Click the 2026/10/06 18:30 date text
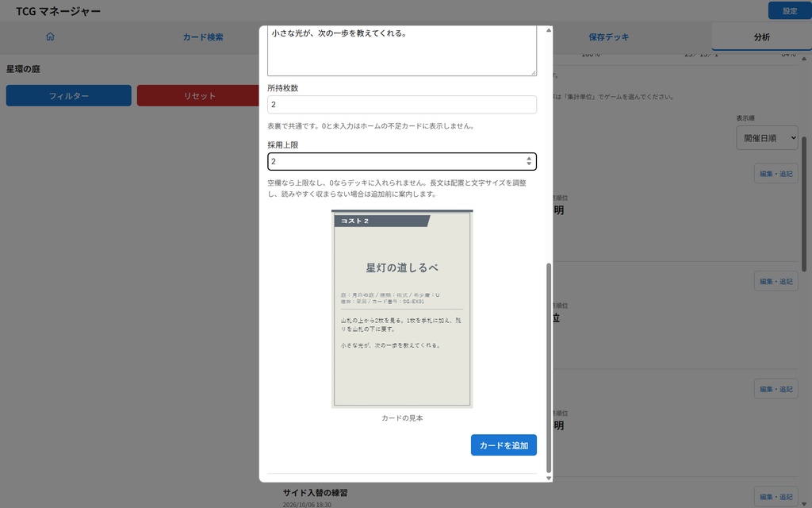This screenshot has width=812, height=508. [x=307, y=504]
